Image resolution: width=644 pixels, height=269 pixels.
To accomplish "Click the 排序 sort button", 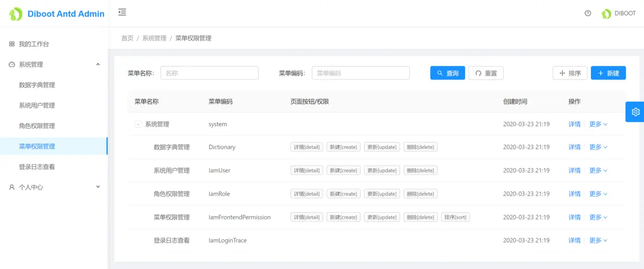I will pyautogui.click(x=570, y=73).
